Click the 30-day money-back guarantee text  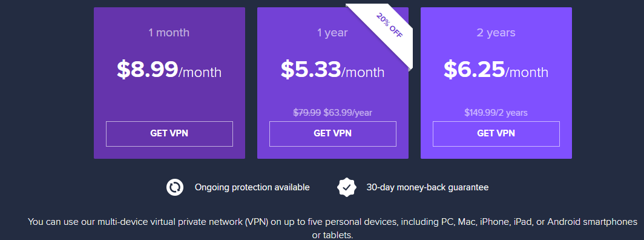427,187
